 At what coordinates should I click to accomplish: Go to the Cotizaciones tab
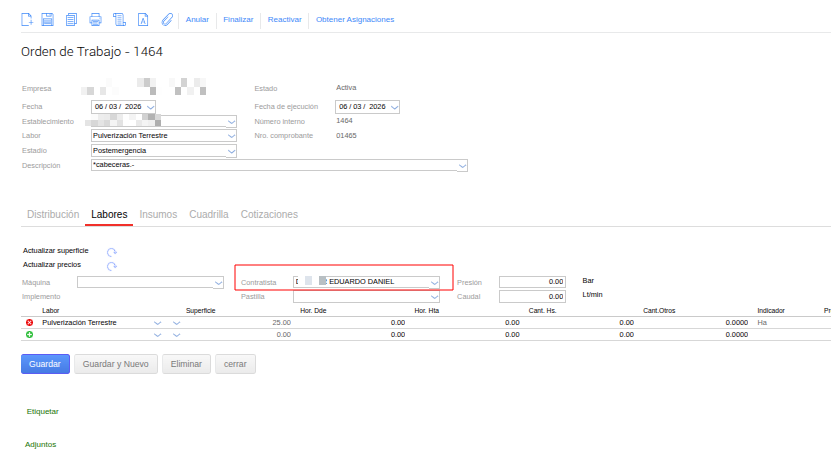(269, 214)
